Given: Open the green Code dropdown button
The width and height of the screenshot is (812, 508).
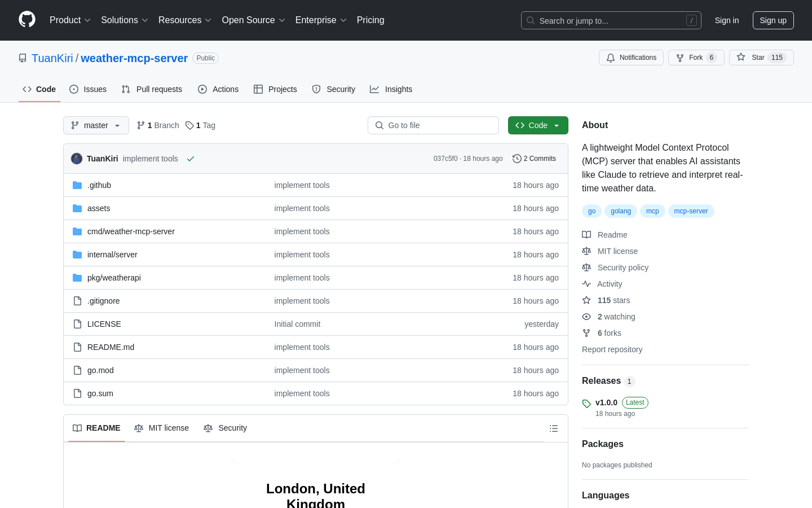Looking at the screenshot, I should (x=538, y=125).
